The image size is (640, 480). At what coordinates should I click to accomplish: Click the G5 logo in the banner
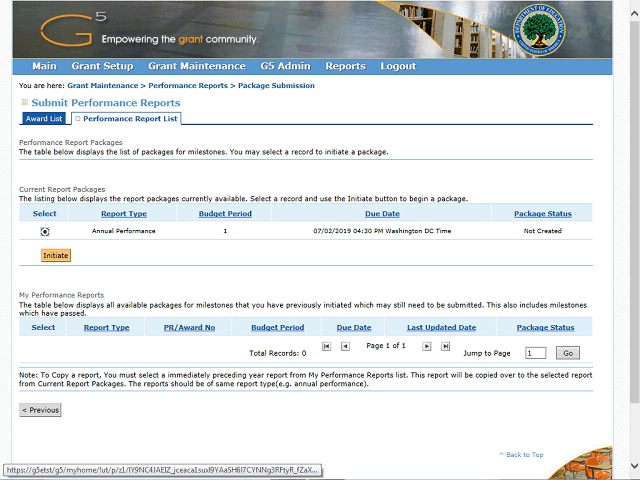tap(73, 29)
